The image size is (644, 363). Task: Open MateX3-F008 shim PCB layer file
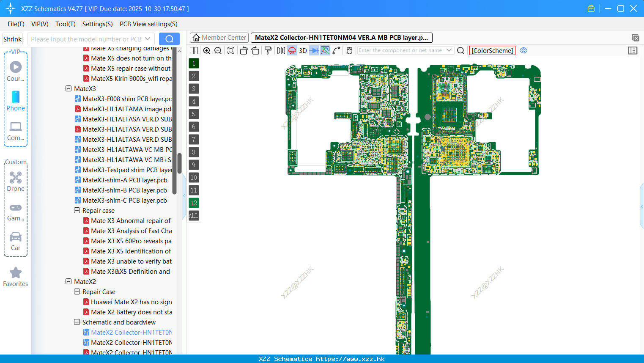[x=123, y=99]
